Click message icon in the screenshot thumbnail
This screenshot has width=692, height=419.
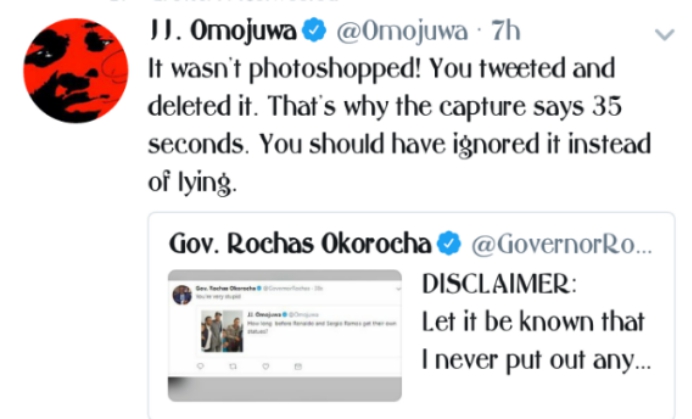pos(297,368)
